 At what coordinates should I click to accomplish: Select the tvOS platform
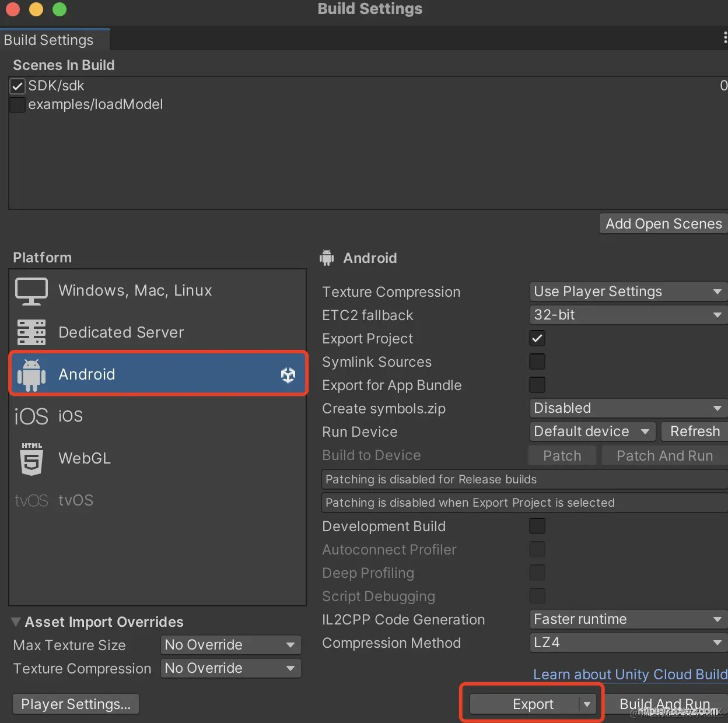pos(157,500)
